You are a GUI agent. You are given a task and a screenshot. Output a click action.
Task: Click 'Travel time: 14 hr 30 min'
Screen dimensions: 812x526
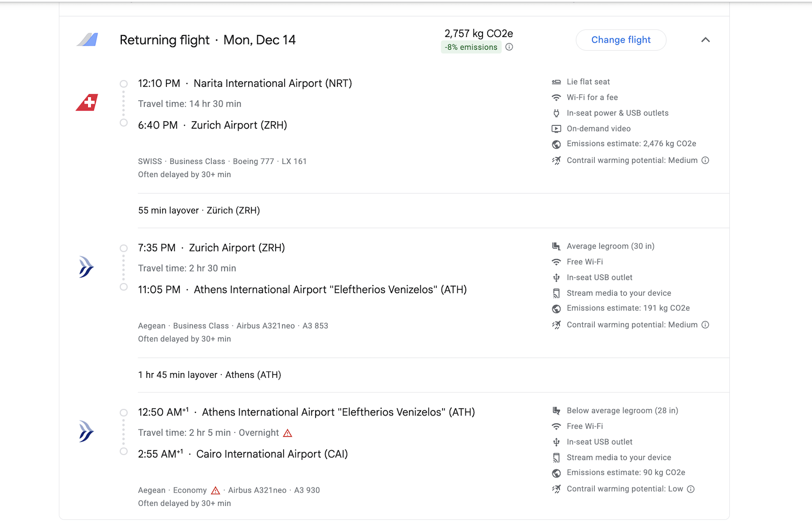tap(190, 104)
